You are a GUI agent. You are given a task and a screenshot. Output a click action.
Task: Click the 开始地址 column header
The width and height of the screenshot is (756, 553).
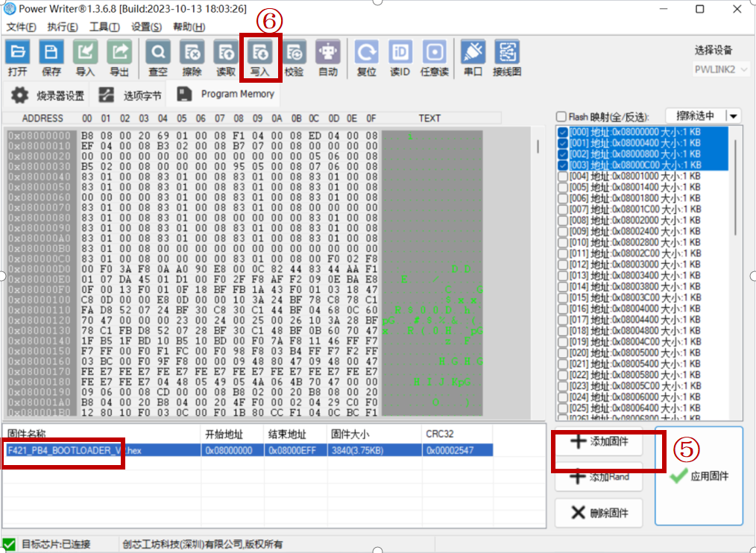coord(233,434)
